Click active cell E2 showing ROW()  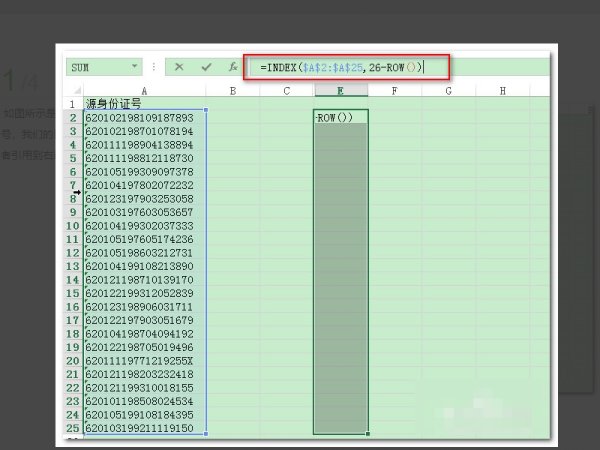[341, 117]
